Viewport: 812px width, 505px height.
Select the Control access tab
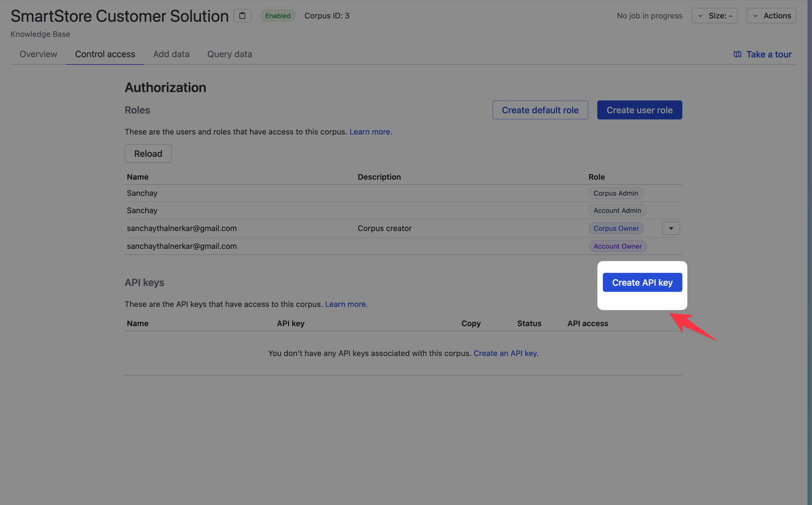click(x=105, y=54)
